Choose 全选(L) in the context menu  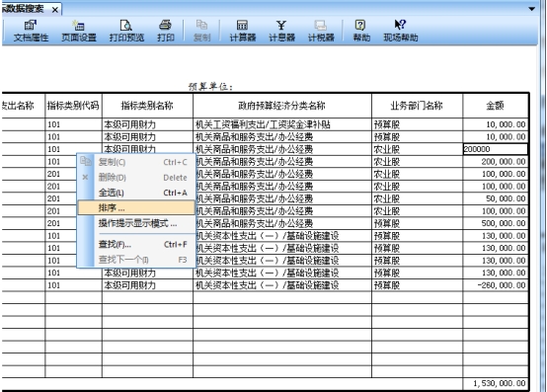136,193
